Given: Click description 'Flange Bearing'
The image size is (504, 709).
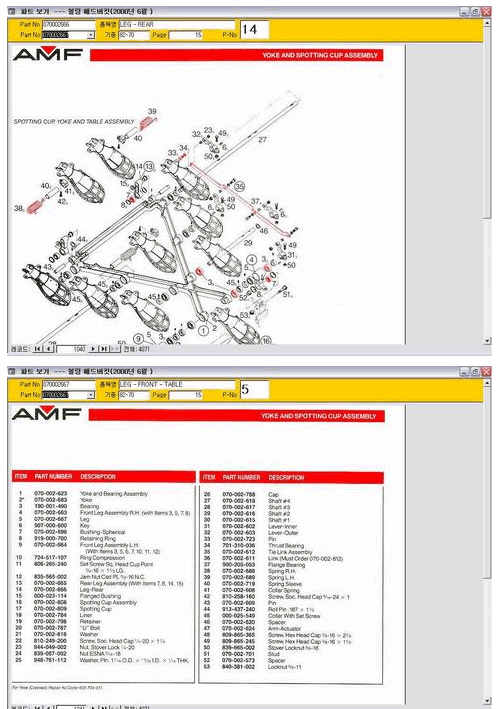Looking at the screenshot, I should (287, 565).
